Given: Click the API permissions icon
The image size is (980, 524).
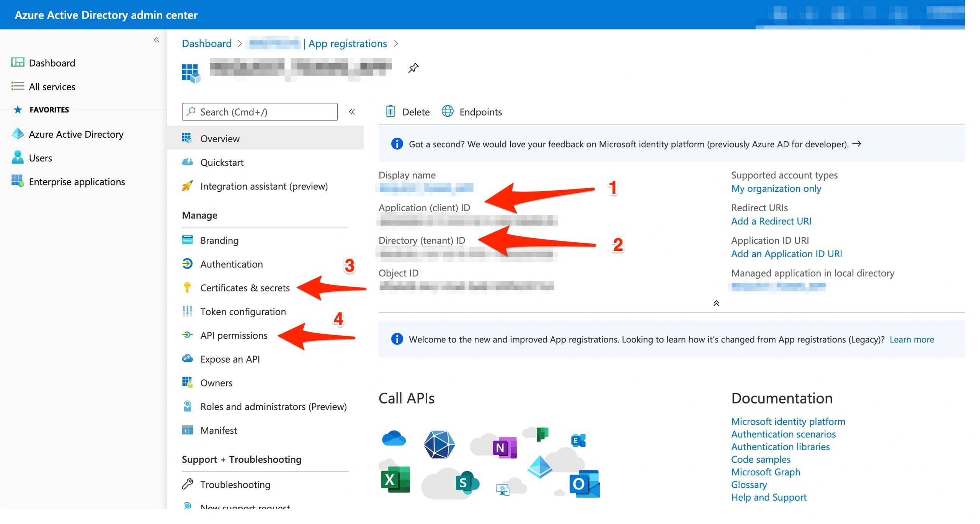Looking at the screenshot, I should click(187, 335).
